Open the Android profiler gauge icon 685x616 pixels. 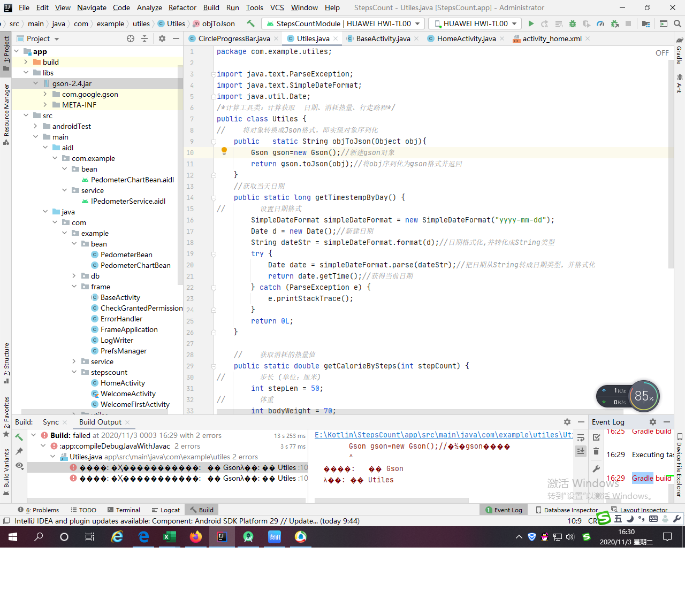[x=600, y=24]
